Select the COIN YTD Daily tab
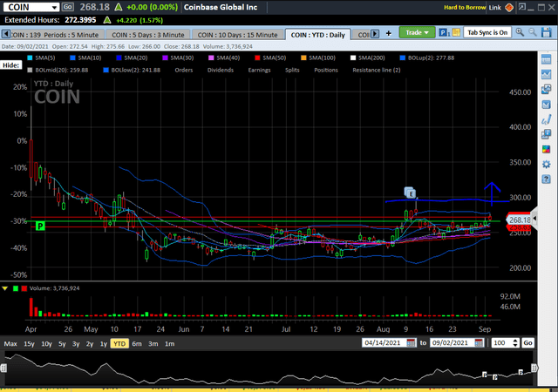This screenshot has height=392, width=558. 317,35
